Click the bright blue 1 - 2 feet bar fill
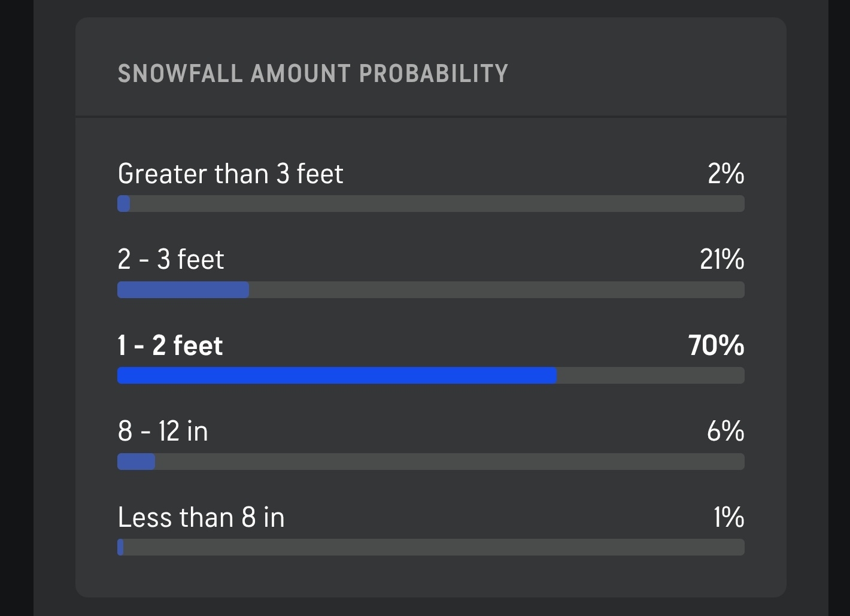Image resolution: width=850 pixels, height=616 pixels. pyautogui.click(x=337, y=375)
